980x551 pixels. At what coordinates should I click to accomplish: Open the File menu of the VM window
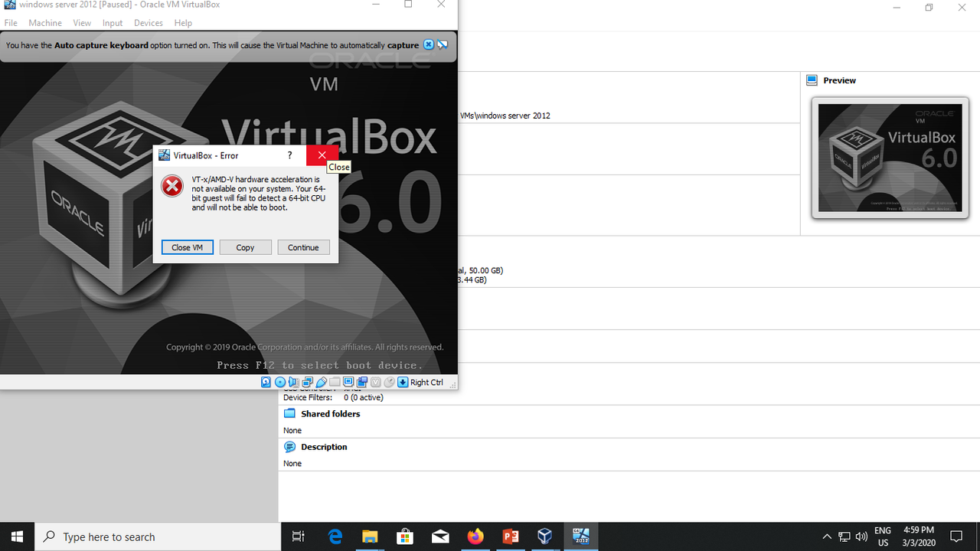[11, 23]
